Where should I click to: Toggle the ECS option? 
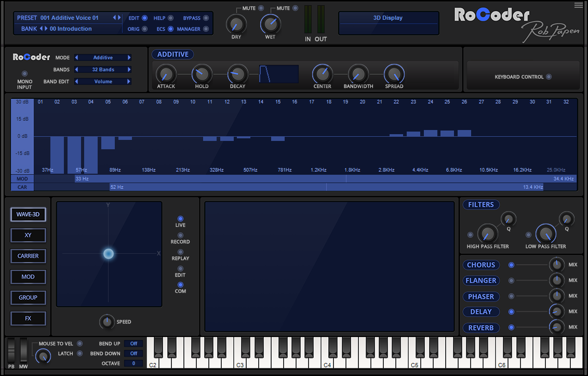[x=170, y=29]
